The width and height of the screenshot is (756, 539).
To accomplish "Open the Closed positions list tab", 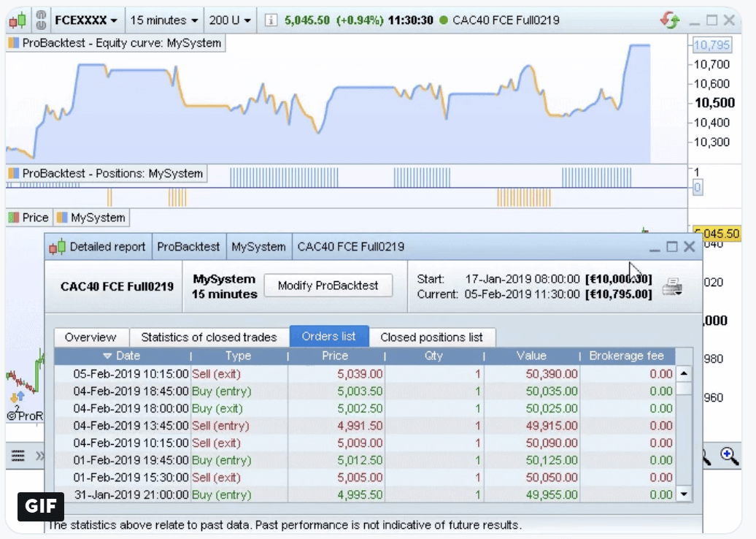I will pyautogui.click(x=431, y=337).
